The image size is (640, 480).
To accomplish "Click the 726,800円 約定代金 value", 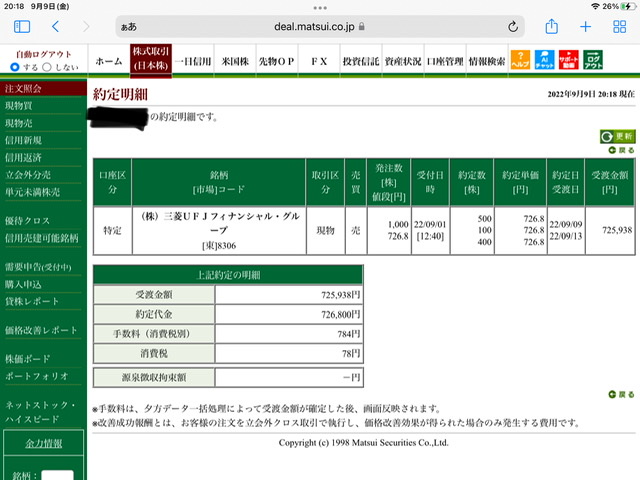I will point(340,314).
